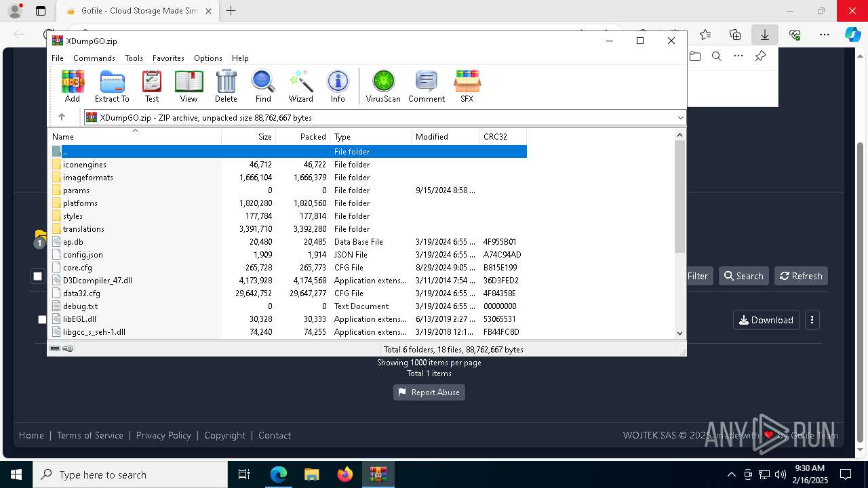Open the Tools menu
Viewport: 868px width, 488px height.
coord(134,58)
